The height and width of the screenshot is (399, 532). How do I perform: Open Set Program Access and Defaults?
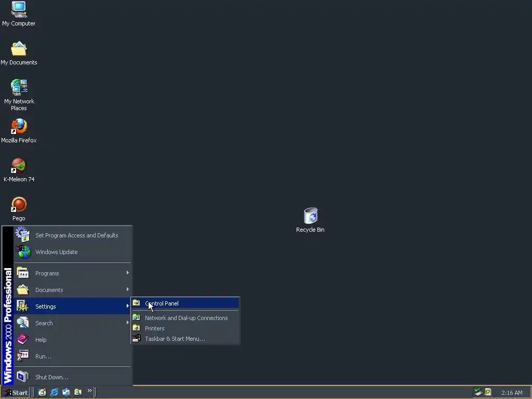click(73, 235)
